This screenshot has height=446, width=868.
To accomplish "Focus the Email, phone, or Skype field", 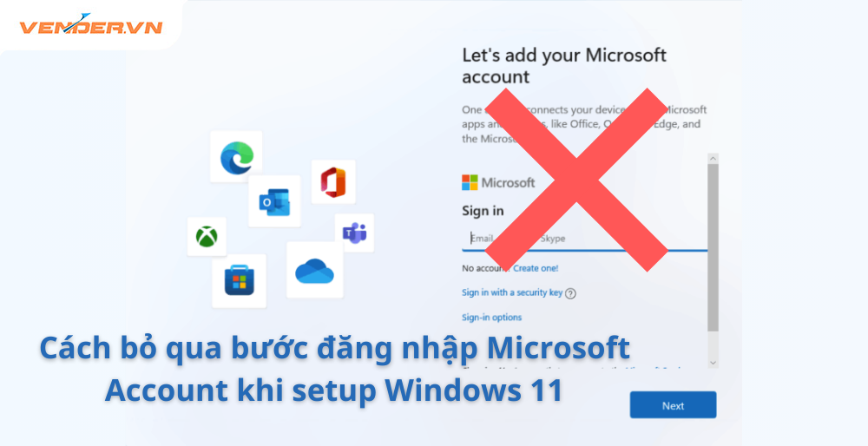I will 584,239.
